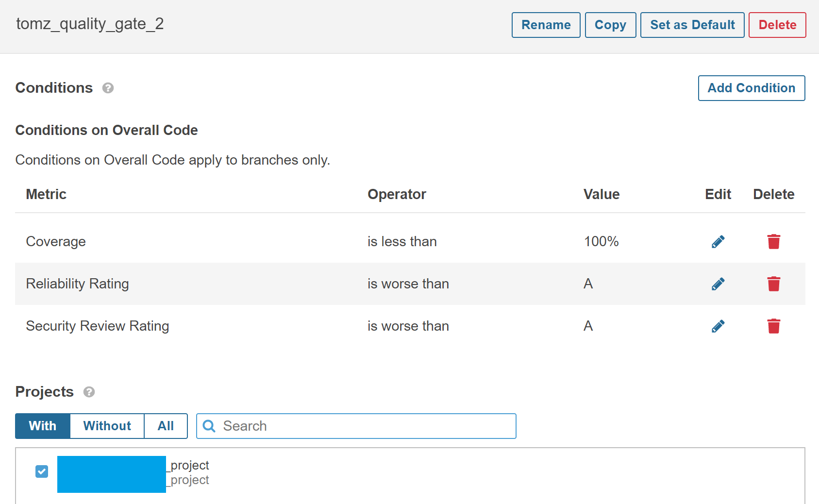The width and height of the screenshot is (819, 504).
Task: Switch to the Without projects filter
Action: [107, 426]
